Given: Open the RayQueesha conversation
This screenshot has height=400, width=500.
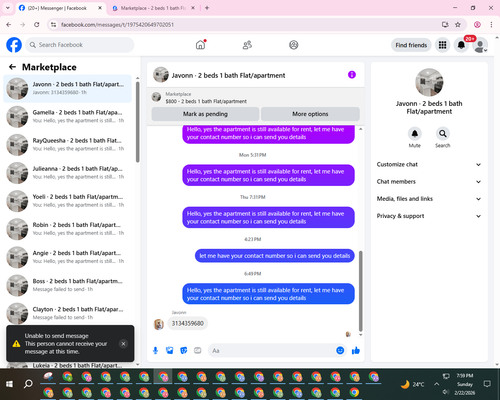Looking at the screenshot, I should tap(68, 145).
